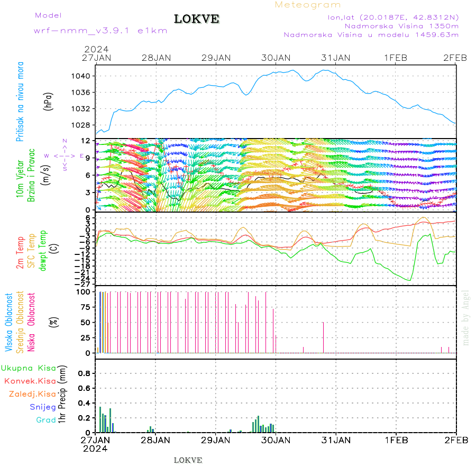Image resolution: width=476 pixels, height=476 pixels.
Task: Click the "2FEB" label on the top date axis
Action: tap(455, 58)
